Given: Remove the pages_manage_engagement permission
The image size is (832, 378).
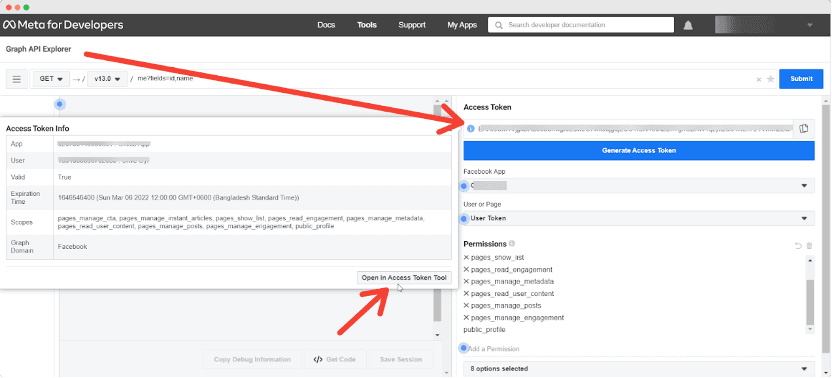Looking at the screenshot, I should (x=466, y=317).
